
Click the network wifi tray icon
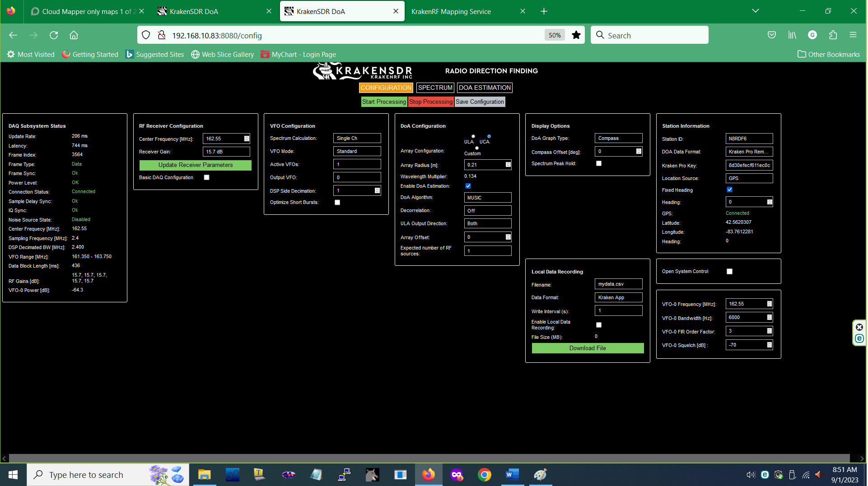(x=806, y=475)
